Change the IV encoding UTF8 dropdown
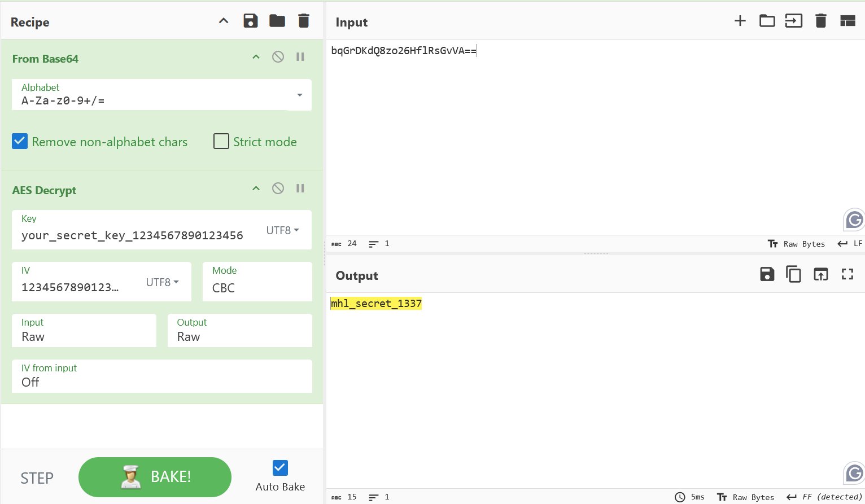Image resolution: width=865 pixels, height=504 pixels. point(163,282)
